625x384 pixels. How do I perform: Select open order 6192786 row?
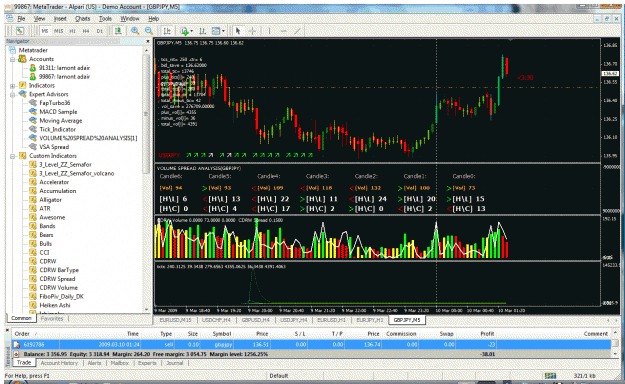(x=311, y=345)
